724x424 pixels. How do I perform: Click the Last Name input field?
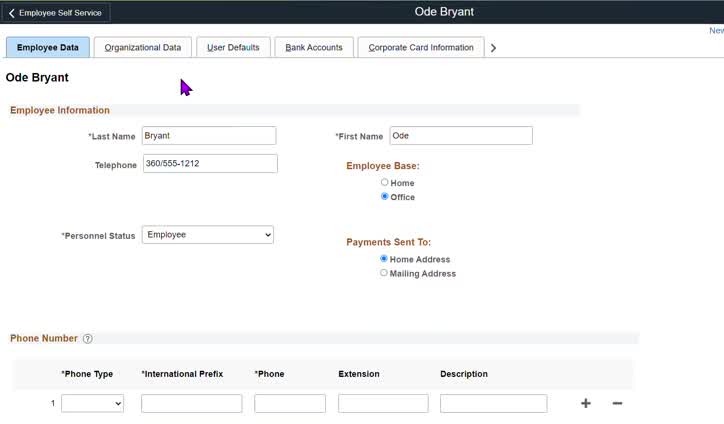[x=209, y=136]
